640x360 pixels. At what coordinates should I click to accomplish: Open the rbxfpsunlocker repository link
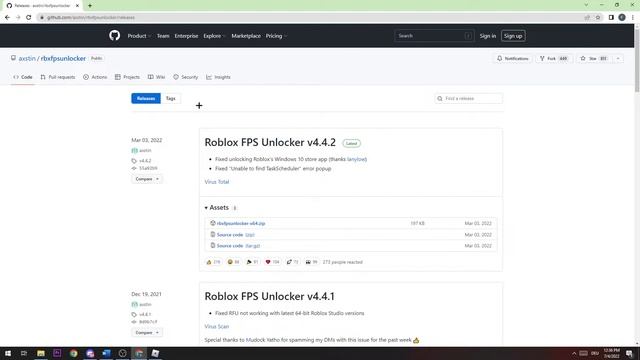coord(63,58)
